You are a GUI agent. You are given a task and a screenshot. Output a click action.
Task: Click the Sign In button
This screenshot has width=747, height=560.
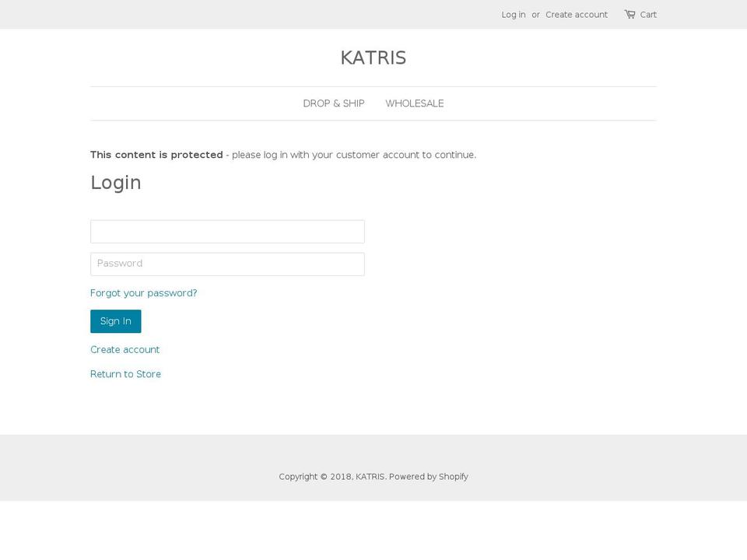pyautogui.click(x=116, y=321)
